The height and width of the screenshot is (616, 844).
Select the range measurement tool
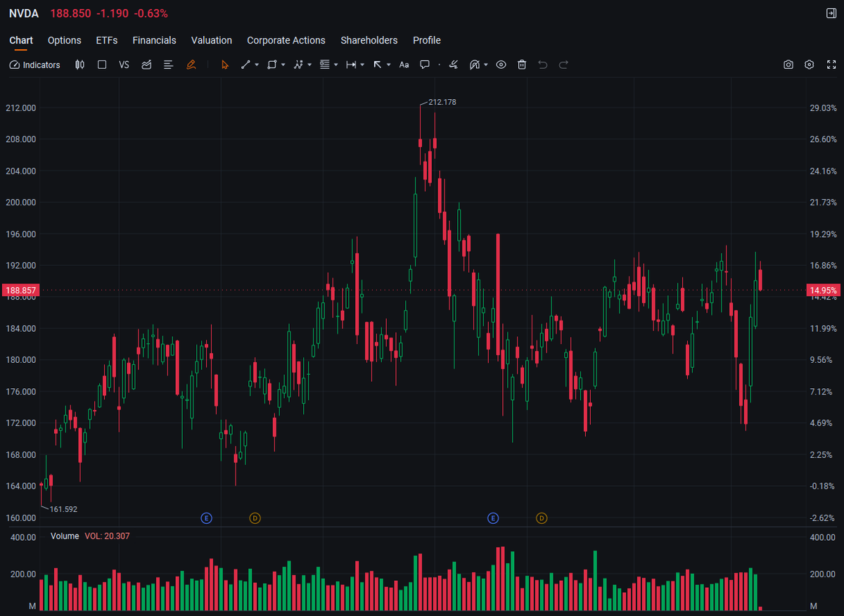(x=351, y=65)
